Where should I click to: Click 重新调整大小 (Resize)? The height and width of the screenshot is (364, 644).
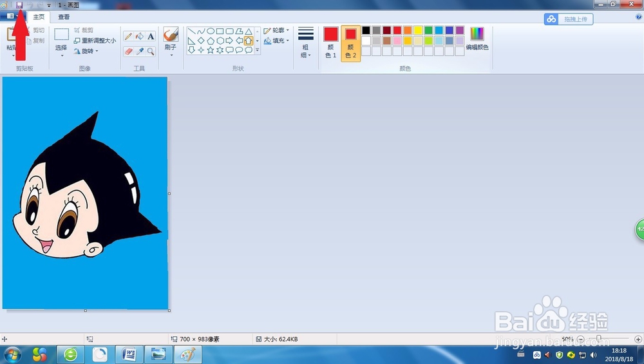click(95, 41)
